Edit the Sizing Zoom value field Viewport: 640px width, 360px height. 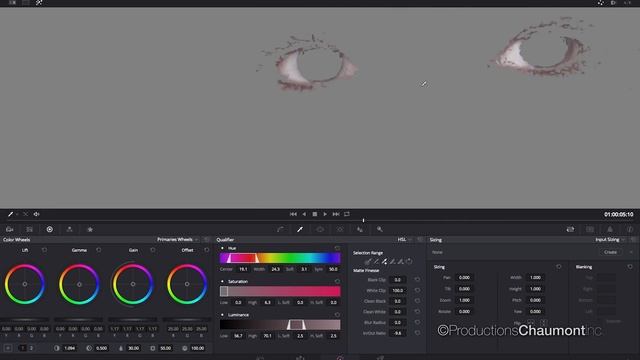[x=464, y=300]
